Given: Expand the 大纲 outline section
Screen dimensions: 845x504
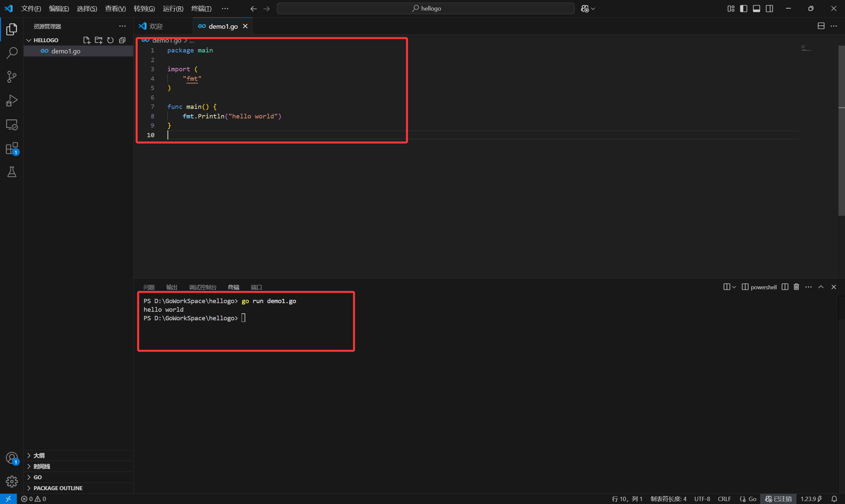Looking at the screenshot, I should pos(39,456).
